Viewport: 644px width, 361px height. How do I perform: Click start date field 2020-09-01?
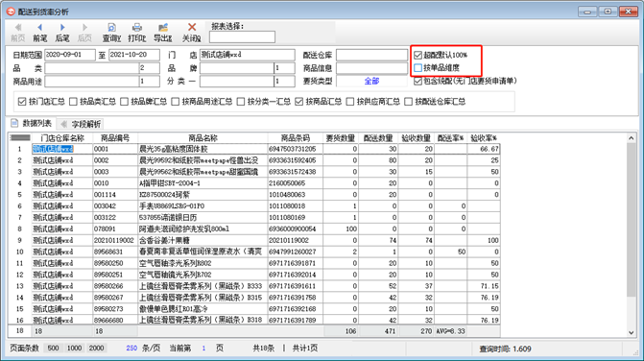(x=70, y=55)
